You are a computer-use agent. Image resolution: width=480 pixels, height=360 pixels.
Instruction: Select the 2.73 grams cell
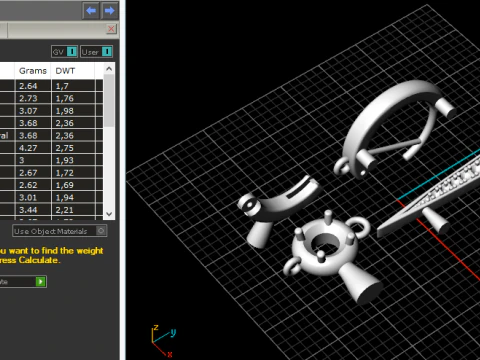pyautogui.click(x=33, y=98)
